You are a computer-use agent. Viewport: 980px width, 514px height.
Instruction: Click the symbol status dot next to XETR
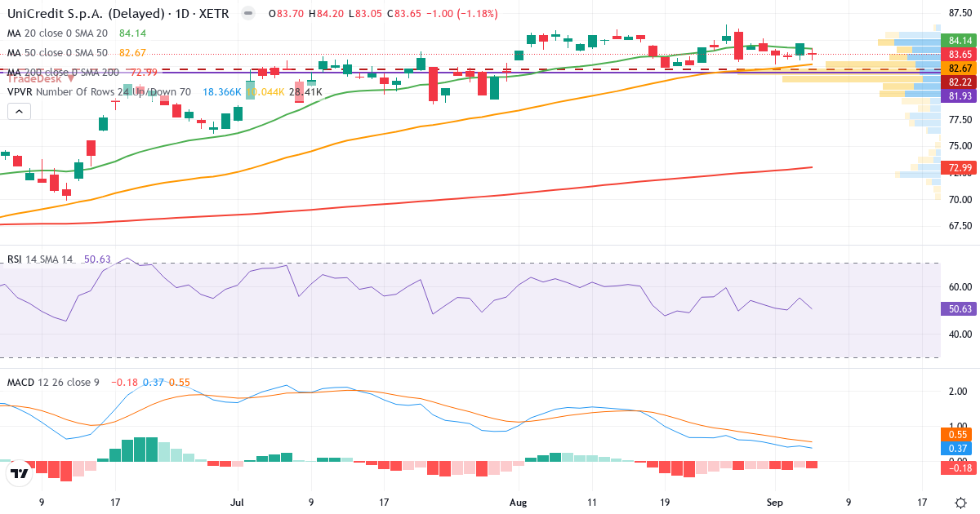click(x=249, y=14)
